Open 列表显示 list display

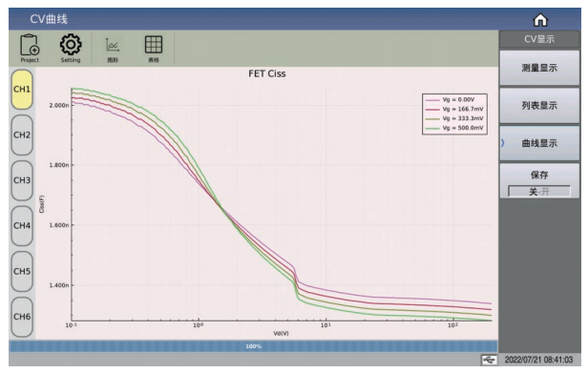[x=539, y=106]
